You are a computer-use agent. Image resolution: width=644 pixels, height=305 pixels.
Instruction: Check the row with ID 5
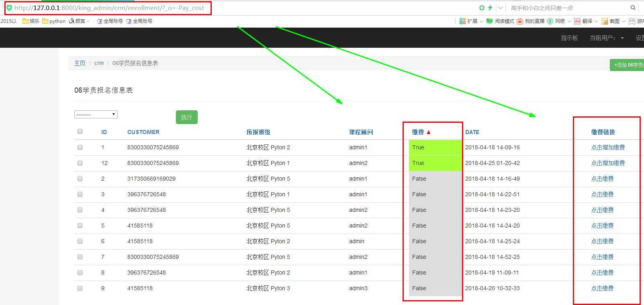point(80,226)
